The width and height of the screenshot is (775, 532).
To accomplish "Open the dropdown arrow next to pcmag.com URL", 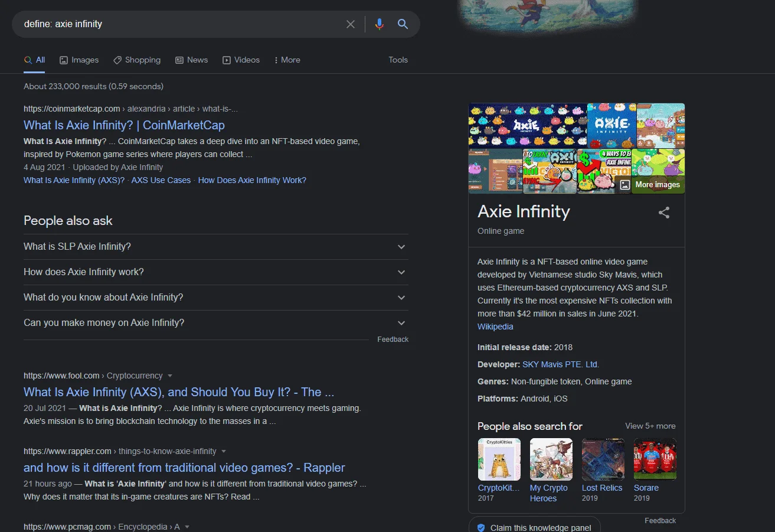I will [187, 527].
